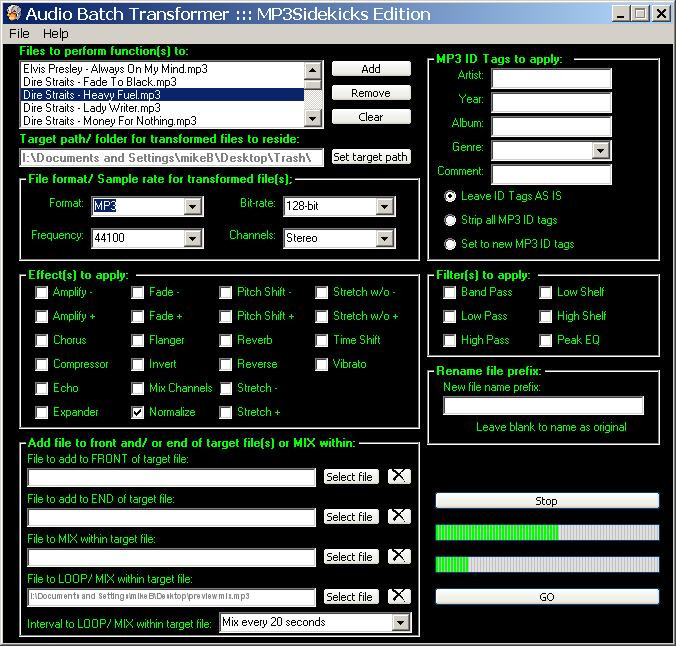676x646 pixels.
Task: Click the Add button
Action: coord(371,69)
